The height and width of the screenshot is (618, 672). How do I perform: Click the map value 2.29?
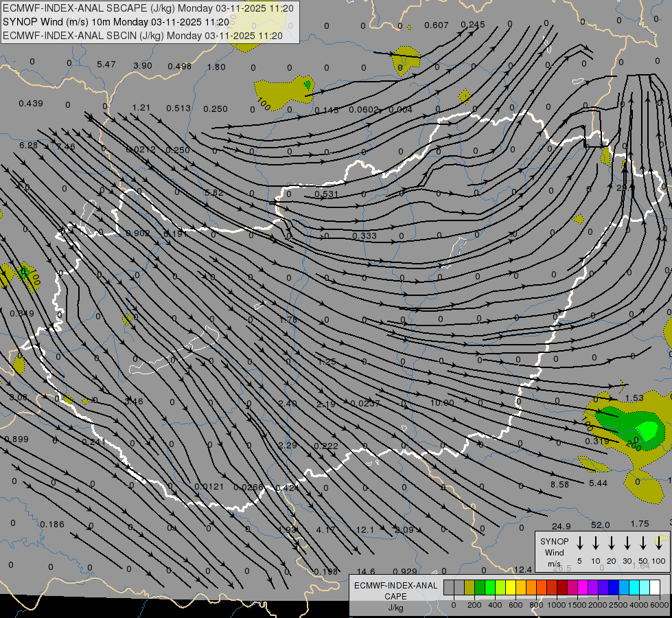(x=287, y=445)
